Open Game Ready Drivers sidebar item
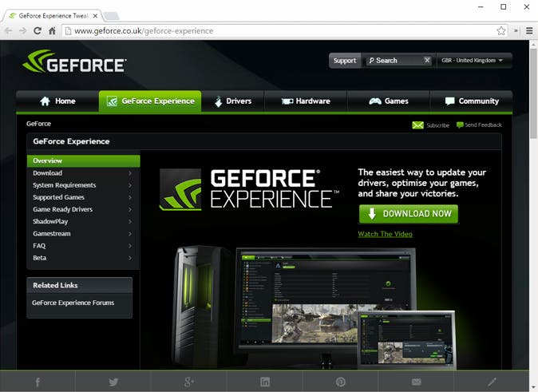Screen dimensions: 538x392 [83, 209]
